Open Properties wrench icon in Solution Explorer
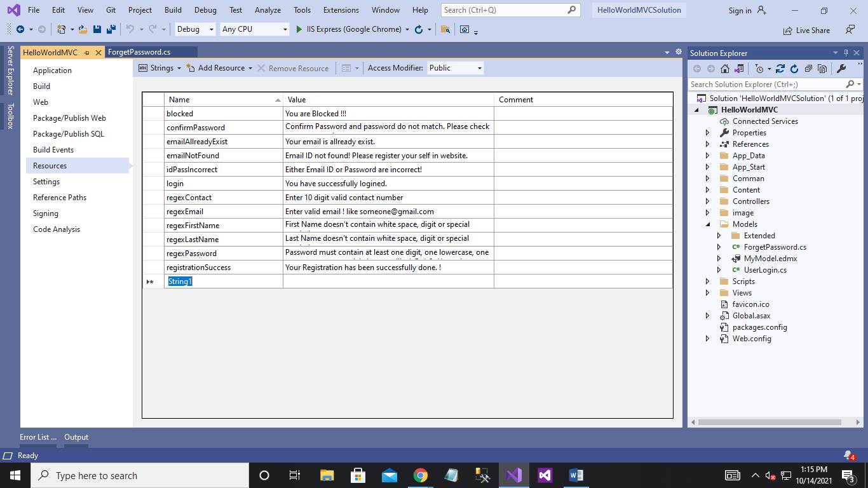Viewport: 868px width, 488px height. (x=841, y=69)
